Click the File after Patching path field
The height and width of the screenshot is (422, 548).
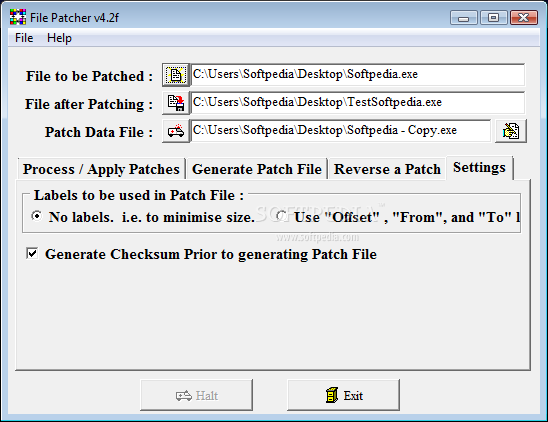(x=358, y=103)
